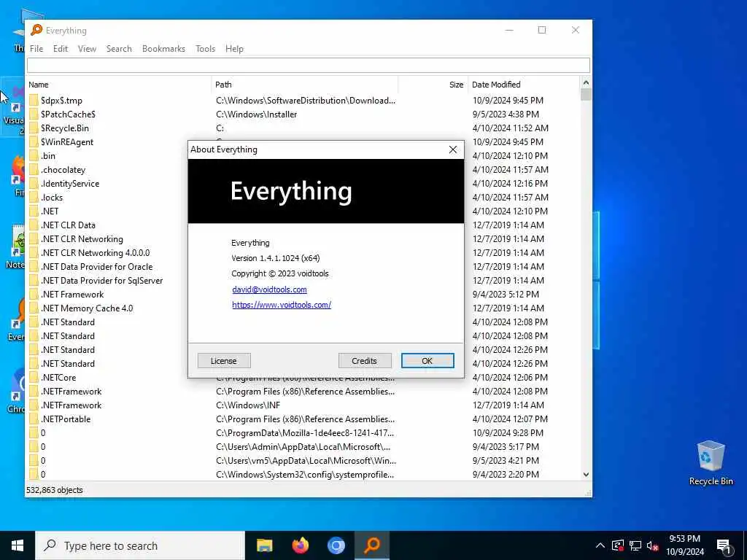Image resolution: width=747 pixels, height=560 pixels.
Task: Click the Everything app icon in title bar
Action: (36, 30)
